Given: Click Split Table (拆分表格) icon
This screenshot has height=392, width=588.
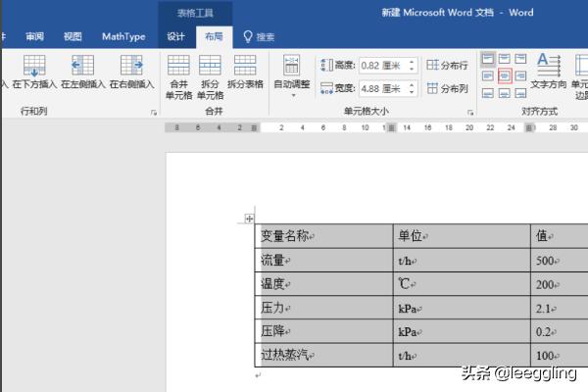Looking at the screenshot, I should pos(245,66).
